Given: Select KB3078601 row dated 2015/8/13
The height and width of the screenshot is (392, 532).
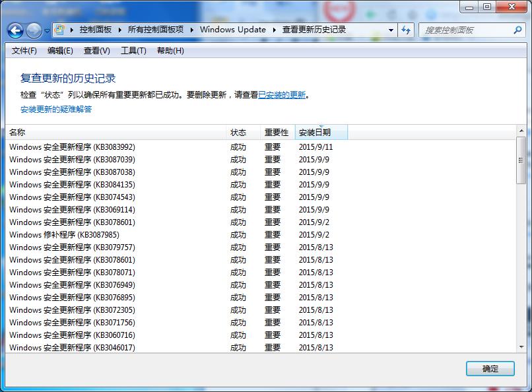Looking at the screenshot, I should click(x=260, y=260).
